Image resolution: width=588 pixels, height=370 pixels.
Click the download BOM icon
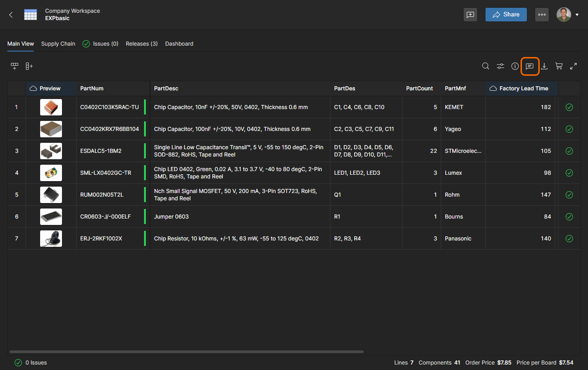point(544,66)
